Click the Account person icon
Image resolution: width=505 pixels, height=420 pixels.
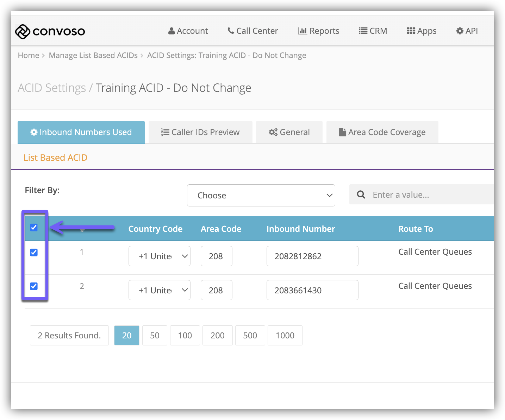point(172,31)
